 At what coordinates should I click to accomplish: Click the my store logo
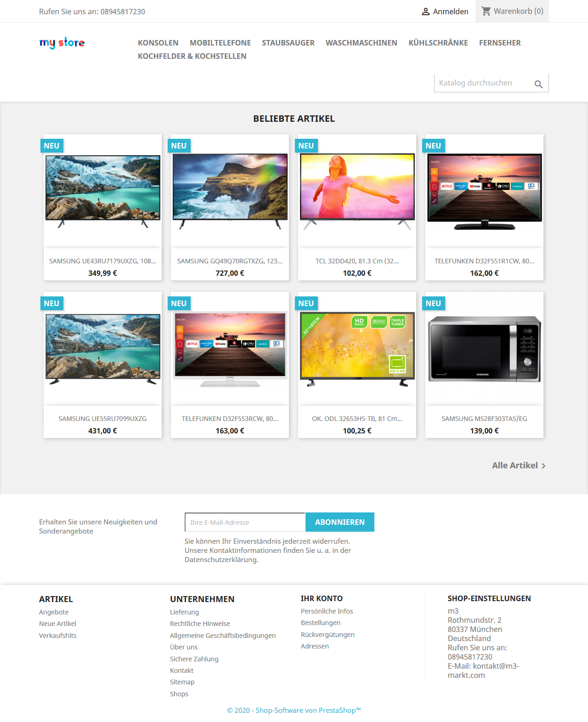click(62, 43)
